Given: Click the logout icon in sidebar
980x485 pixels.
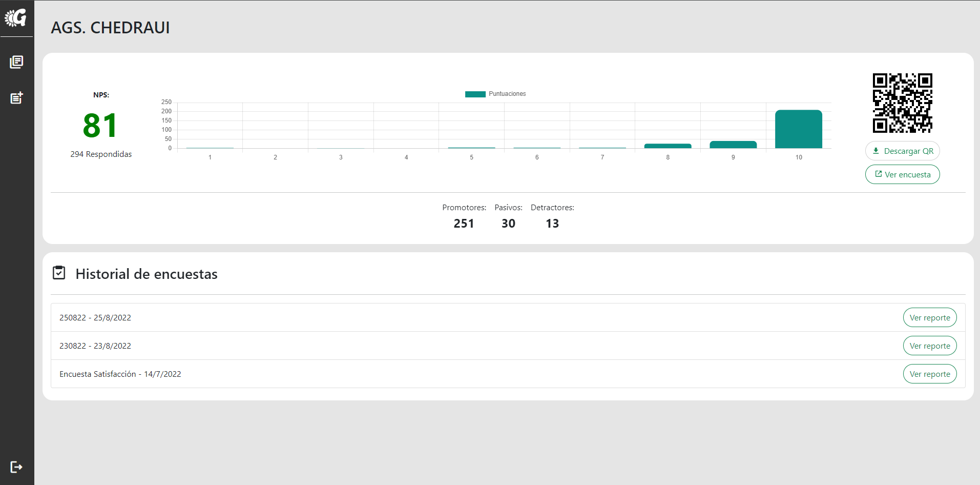Looking at the screenshot, I should click(x=16, y=467).
